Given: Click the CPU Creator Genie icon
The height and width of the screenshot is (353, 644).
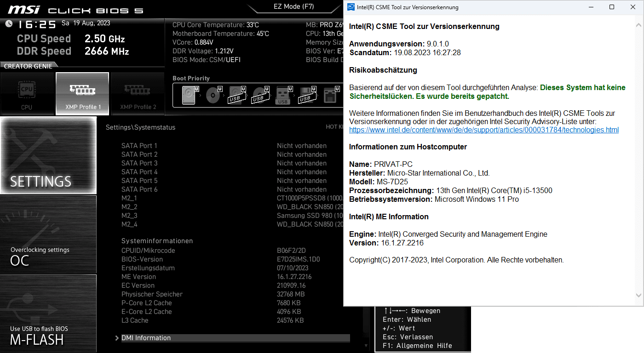Looking at the screenshot, I should pyautogui.click(x=27, y=94).
